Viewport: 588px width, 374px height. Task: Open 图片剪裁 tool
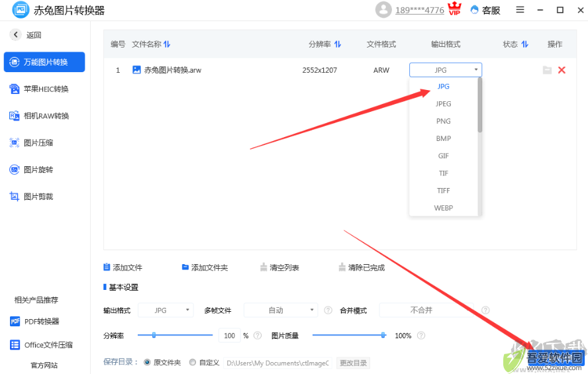31,197
